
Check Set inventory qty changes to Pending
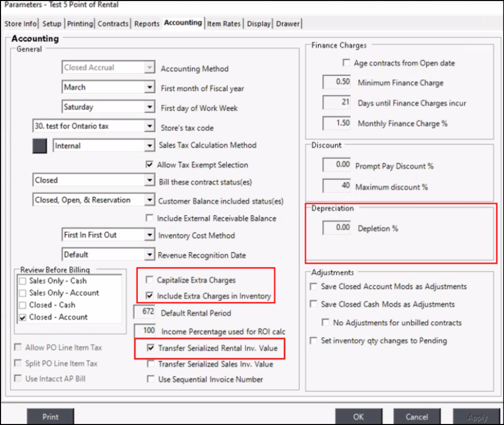314,341
